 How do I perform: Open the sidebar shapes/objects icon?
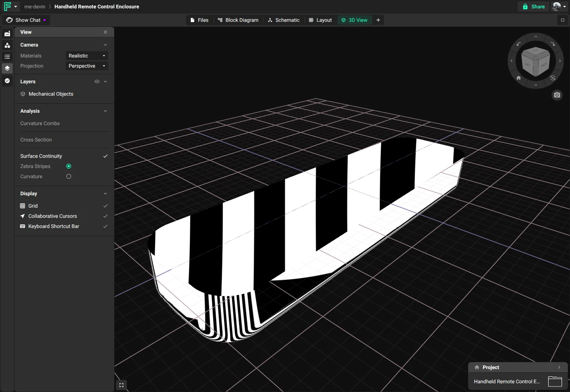coord(7,45)
